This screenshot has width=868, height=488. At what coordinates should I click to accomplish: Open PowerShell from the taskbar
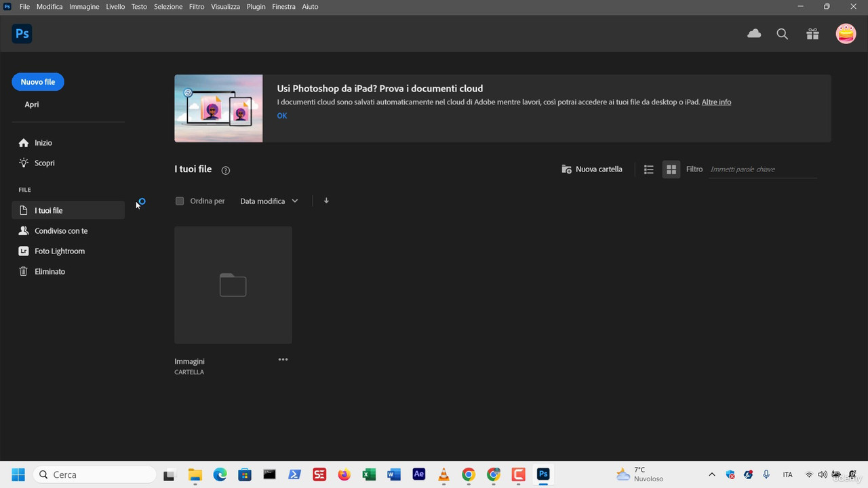(x=294, y=474)
